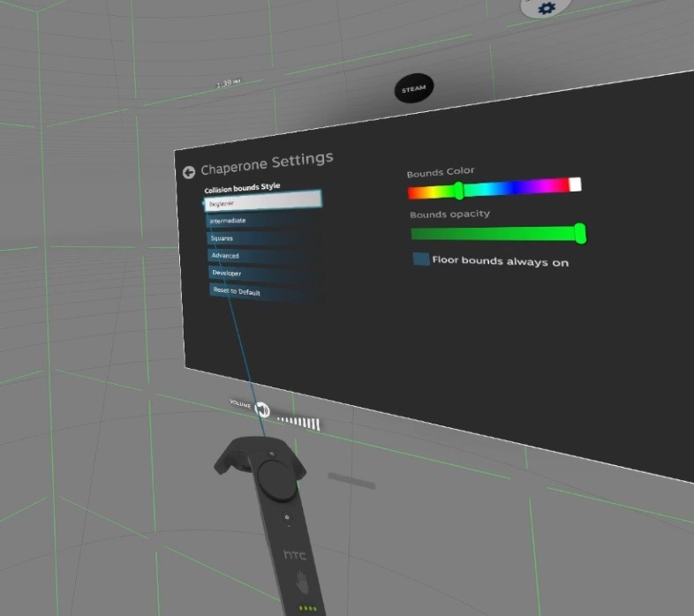The width and height of the screenshot is (694, 616).
Task: Click the Bounds Color label
Action: pos(441,172)
